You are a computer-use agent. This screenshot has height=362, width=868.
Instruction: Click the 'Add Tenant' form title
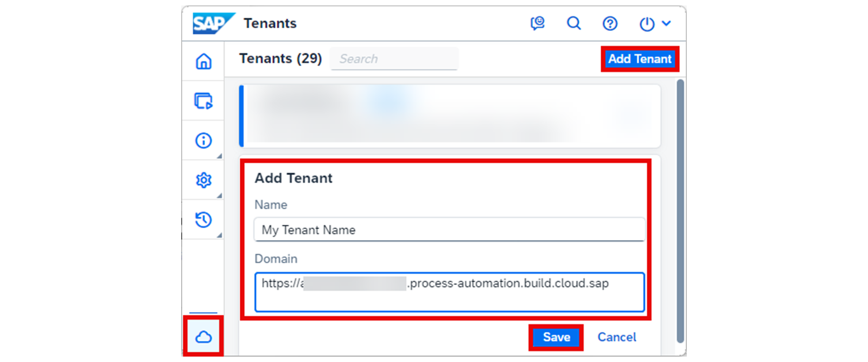pyautogui.click(x=293, y=178)
